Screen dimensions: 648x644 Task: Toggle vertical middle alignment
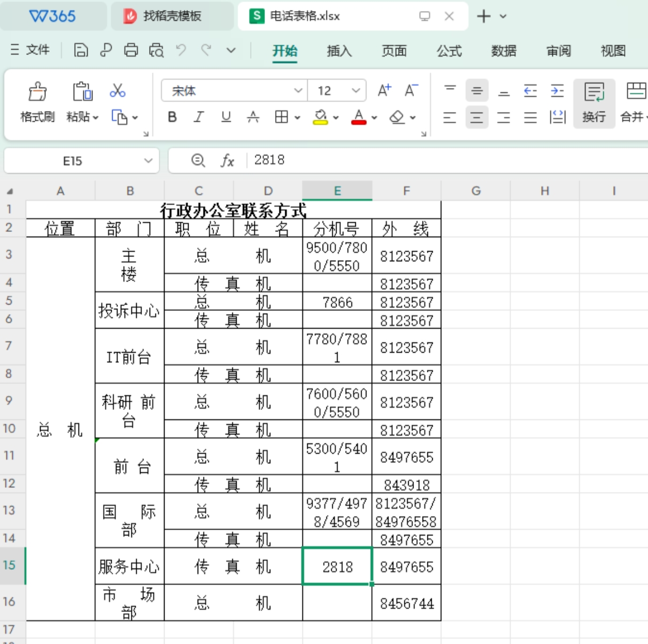click(x=477, y=90)
